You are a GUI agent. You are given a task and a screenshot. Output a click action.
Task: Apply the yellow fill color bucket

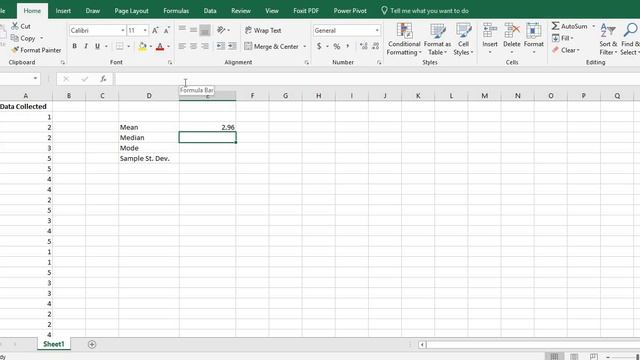pyautogui.click(x=142, y=47)
